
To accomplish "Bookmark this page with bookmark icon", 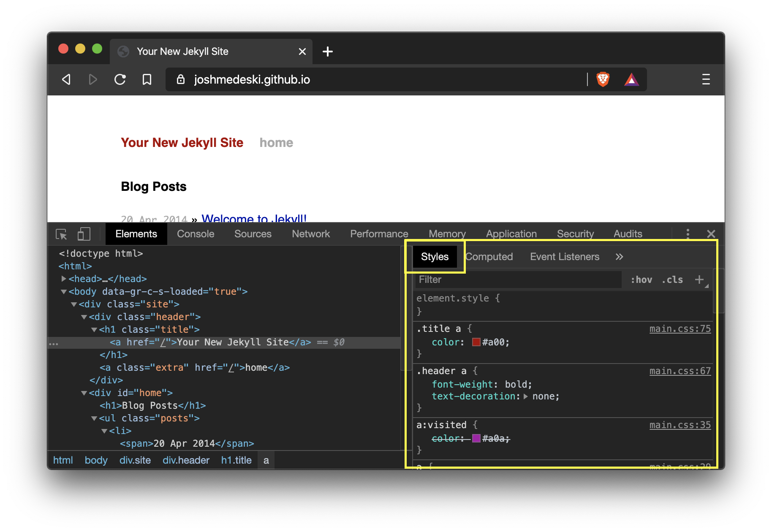I will point(147,79).
